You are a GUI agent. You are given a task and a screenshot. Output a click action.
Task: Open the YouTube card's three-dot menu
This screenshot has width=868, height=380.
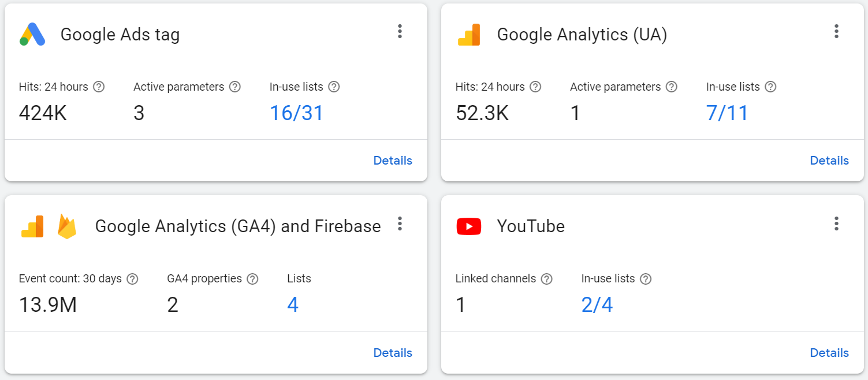pos(836,224)
